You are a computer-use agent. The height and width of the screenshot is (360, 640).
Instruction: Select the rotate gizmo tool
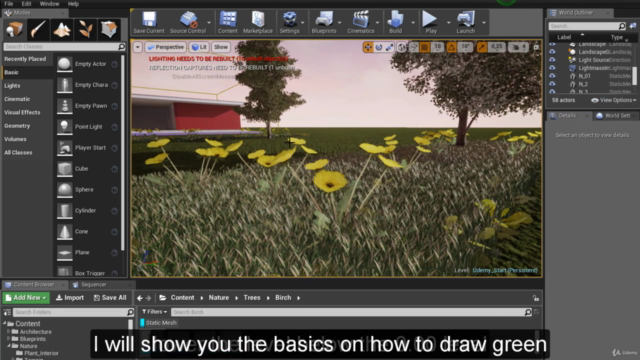tap(379, 47)
